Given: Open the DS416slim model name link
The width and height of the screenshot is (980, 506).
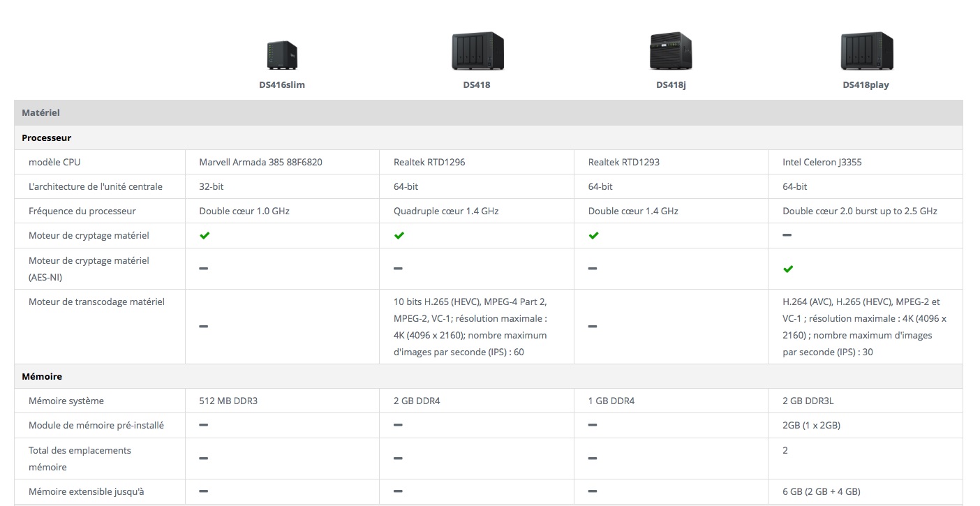Looking at the screenshot, I should [x=282, y=85].
